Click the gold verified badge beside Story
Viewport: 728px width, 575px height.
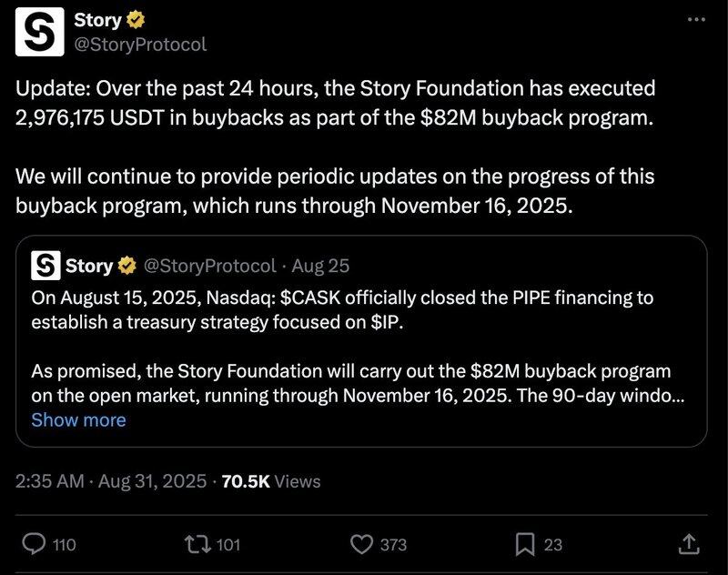point(136,20)
